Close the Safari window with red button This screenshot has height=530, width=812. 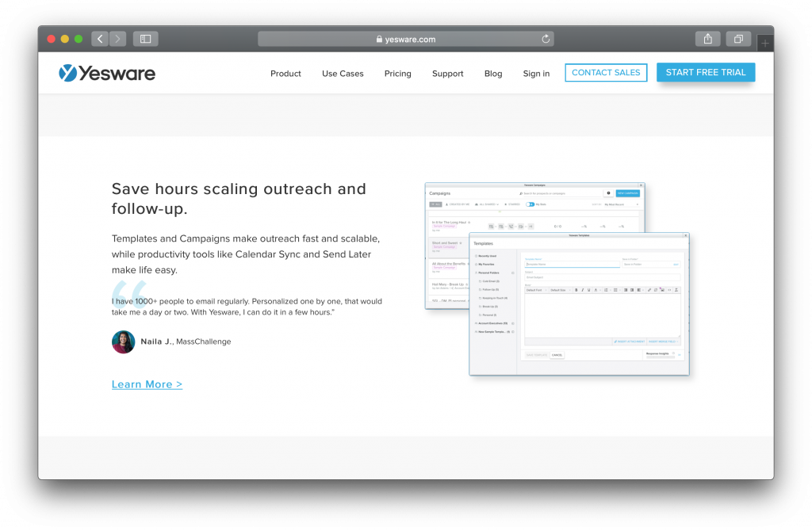pos(51,39)
